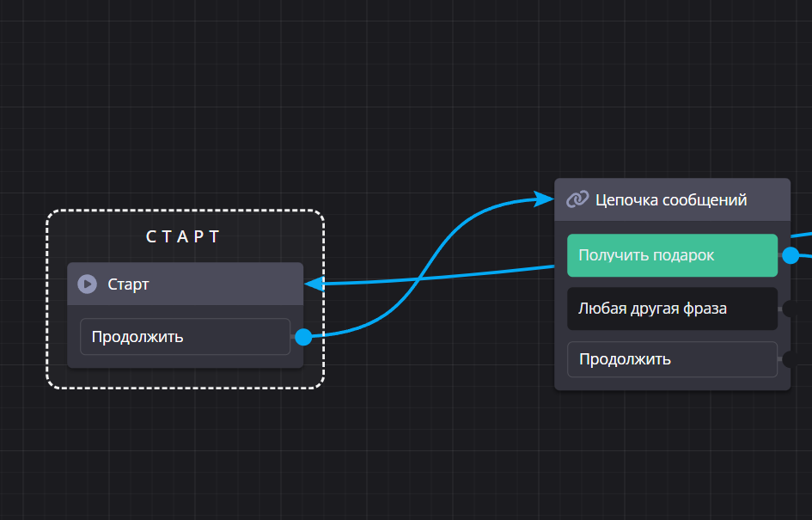The width and height of the screenshot is (812, 520).
Task: Select the connection line ending at Старт node
Action: tap(481, 274)
